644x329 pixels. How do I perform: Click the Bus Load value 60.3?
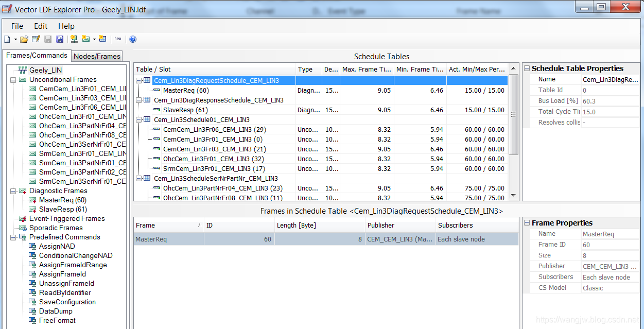[x=611, y=101]
